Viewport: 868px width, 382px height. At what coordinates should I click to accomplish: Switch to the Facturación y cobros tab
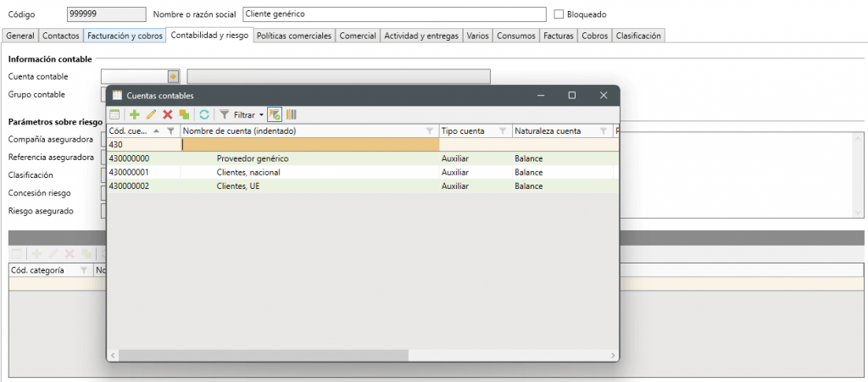(125, 36)
